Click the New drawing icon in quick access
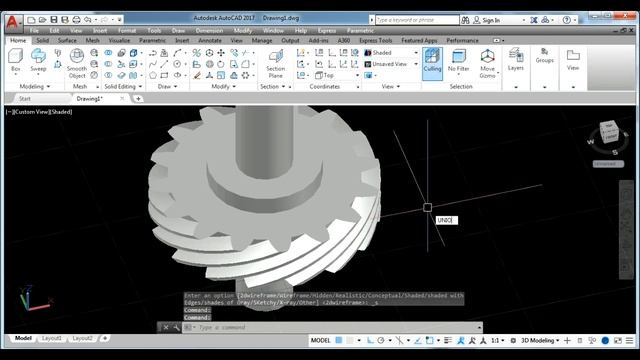Viewport: 640px width, 360px height. tap(31, 20)
